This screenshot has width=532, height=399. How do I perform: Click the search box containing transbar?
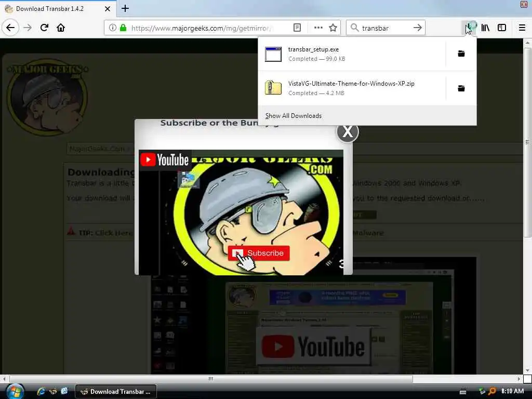(385, 28)
